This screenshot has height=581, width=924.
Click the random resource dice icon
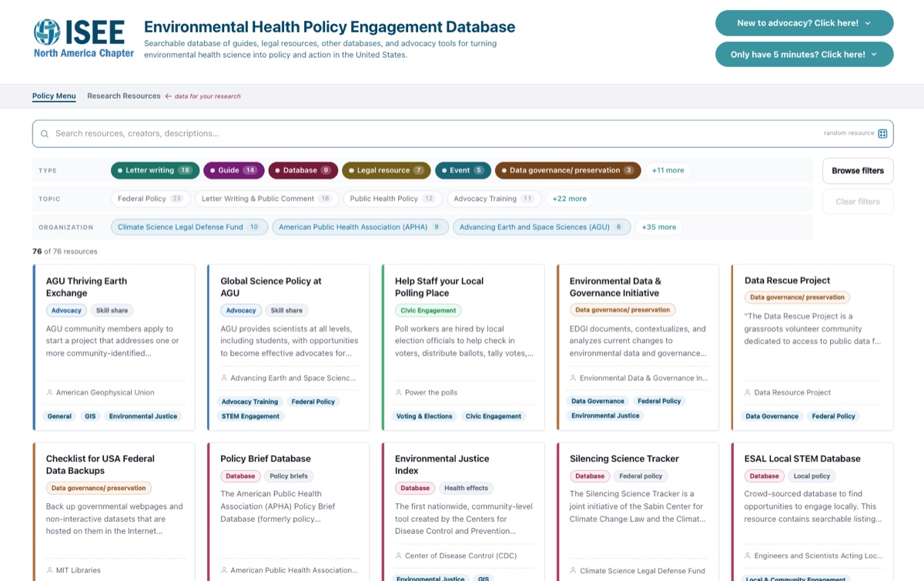pyautogui.click(x=882, y=133)
